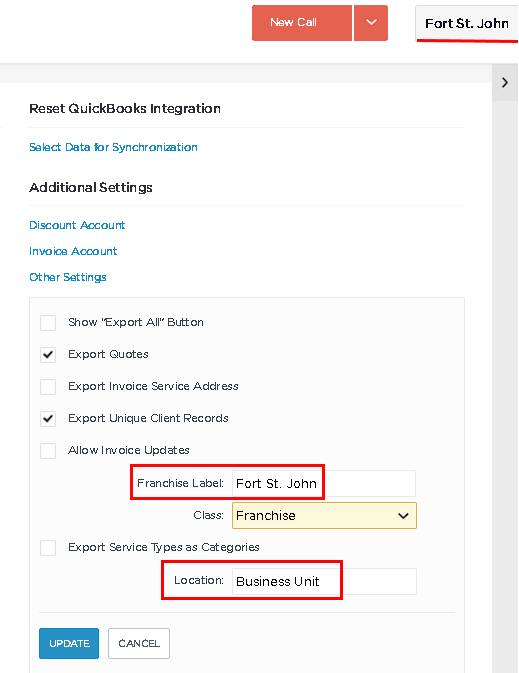This screenshot has width=519, height=673.
Task: Click the Reset QuickBooks Integration heading
Action: tap(125, 109)
